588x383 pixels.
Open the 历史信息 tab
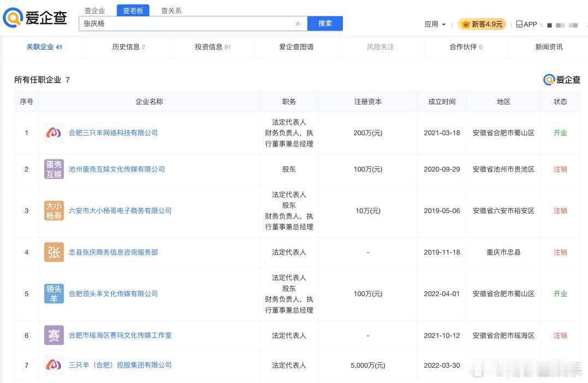tap(129, 47)
